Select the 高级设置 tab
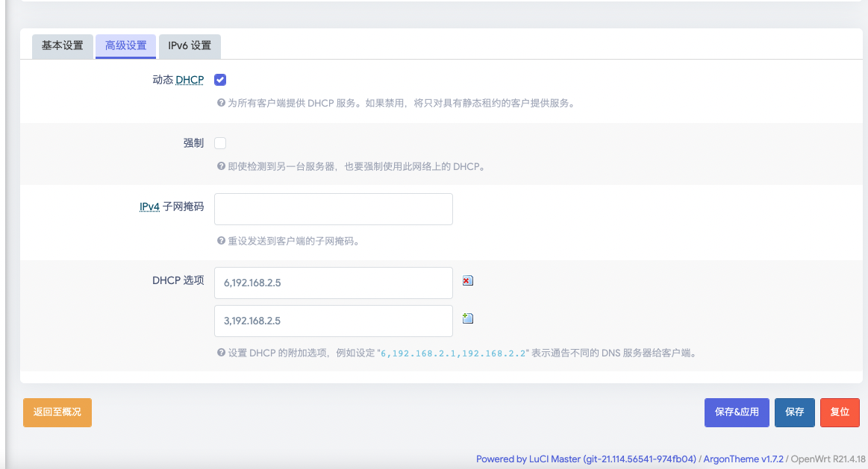 126,46
